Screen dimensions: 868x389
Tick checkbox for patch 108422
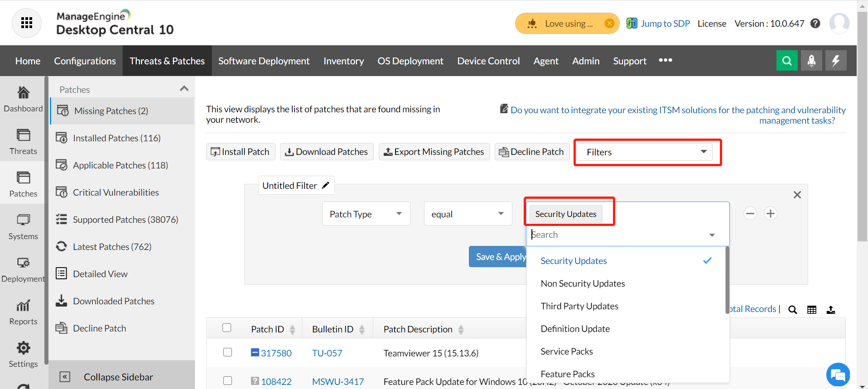[x=227, y=381]
